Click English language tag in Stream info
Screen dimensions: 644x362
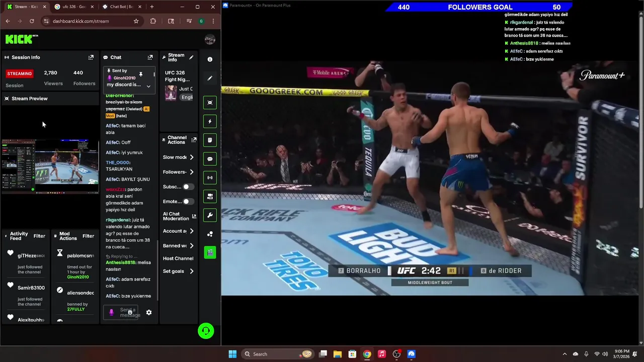coord(187,98)
